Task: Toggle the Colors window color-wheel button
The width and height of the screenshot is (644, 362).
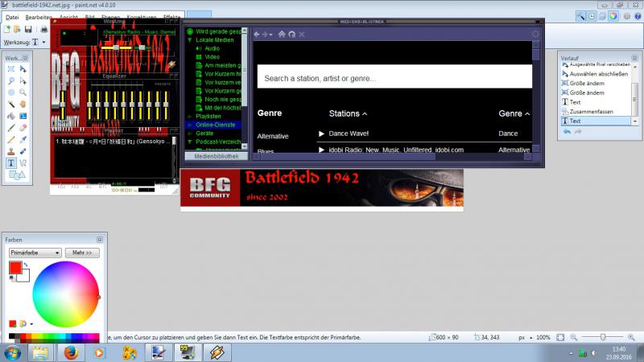Action: (x=613, y=16)
